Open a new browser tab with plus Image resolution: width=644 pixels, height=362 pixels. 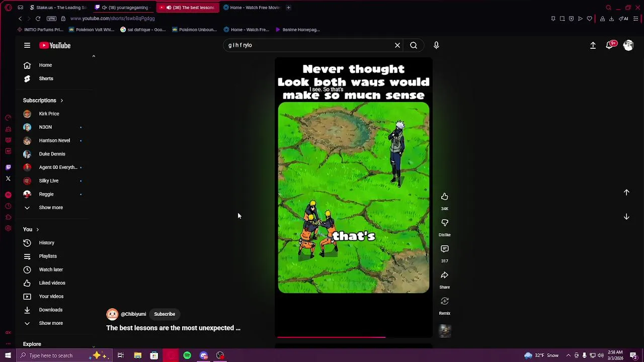(x=288, y=8)
